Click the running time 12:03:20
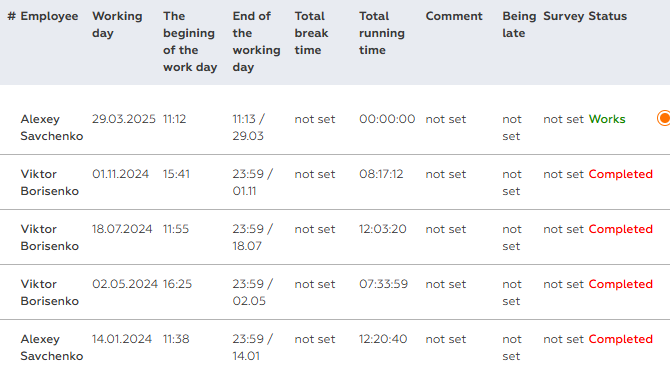Image resolution: width=670 pixels, height=369 pixels. coord(382,229)
